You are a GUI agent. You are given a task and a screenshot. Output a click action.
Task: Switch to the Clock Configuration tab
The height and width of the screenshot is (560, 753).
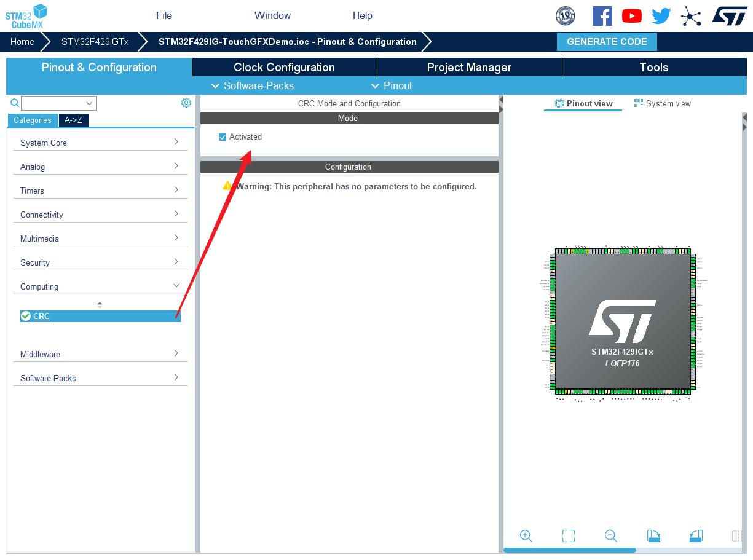284,67
